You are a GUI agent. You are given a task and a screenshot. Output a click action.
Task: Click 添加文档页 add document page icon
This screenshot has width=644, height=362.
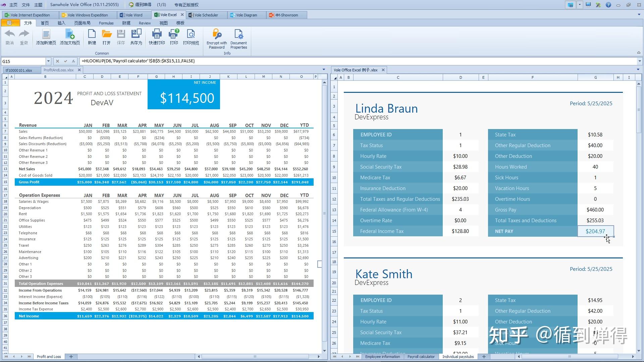70,35
